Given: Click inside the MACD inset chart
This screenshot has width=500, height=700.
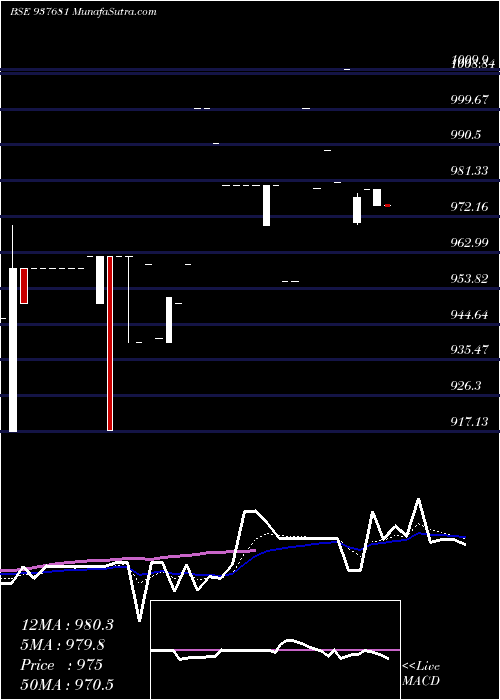Looking at the screenshot, I should click(x=275, y=650).
